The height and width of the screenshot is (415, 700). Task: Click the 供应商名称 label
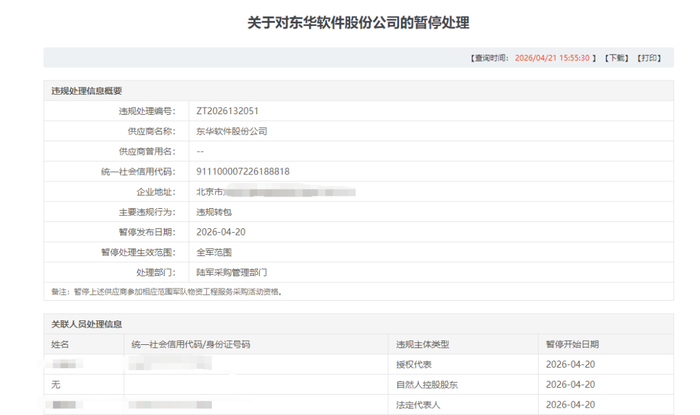pos(151,131)
